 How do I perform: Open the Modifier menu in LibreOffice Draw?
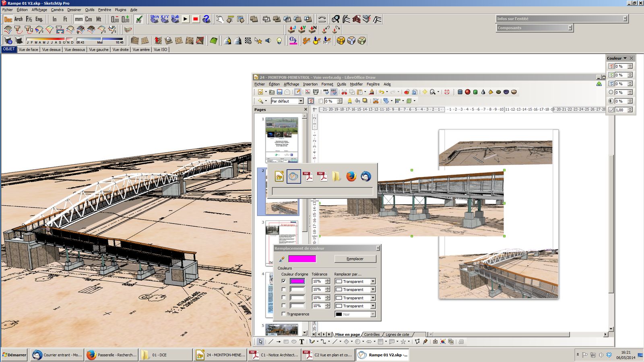coord(356,84)
